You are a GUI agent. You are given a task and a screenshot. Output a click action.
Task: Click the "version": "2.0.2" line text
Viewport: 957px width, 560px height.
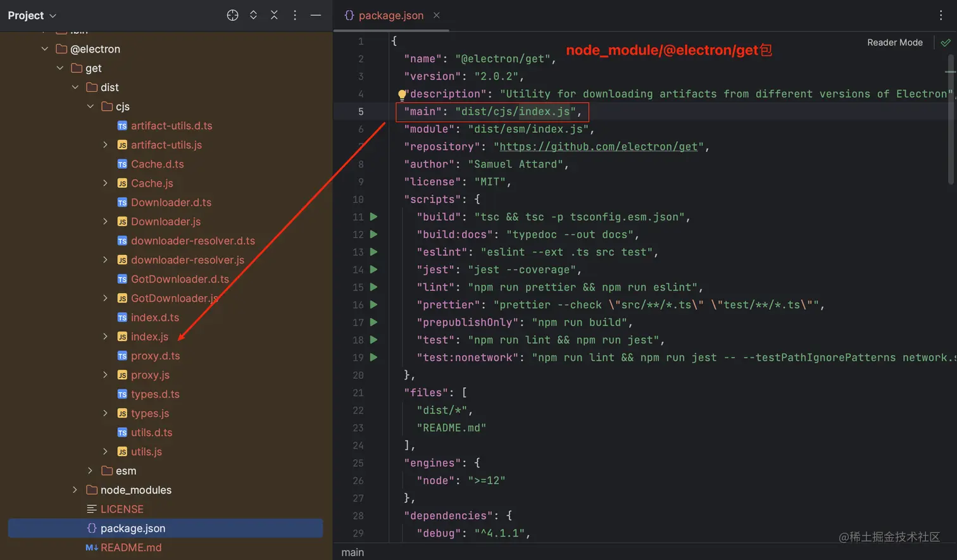pyautogui.click(x=464, y=77)
